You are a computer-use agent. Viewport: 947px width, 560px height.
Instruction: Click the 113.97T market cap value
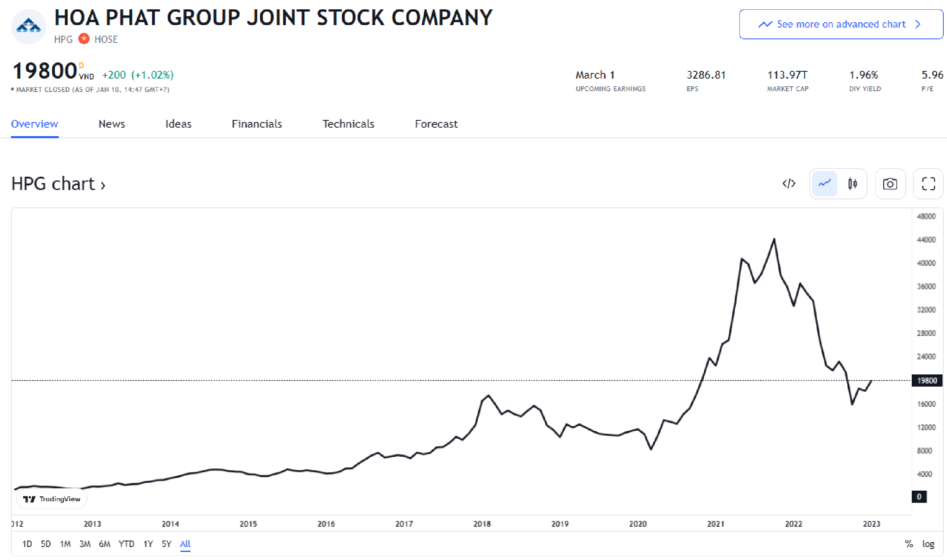pyautogui.click(x=787, y=75)
